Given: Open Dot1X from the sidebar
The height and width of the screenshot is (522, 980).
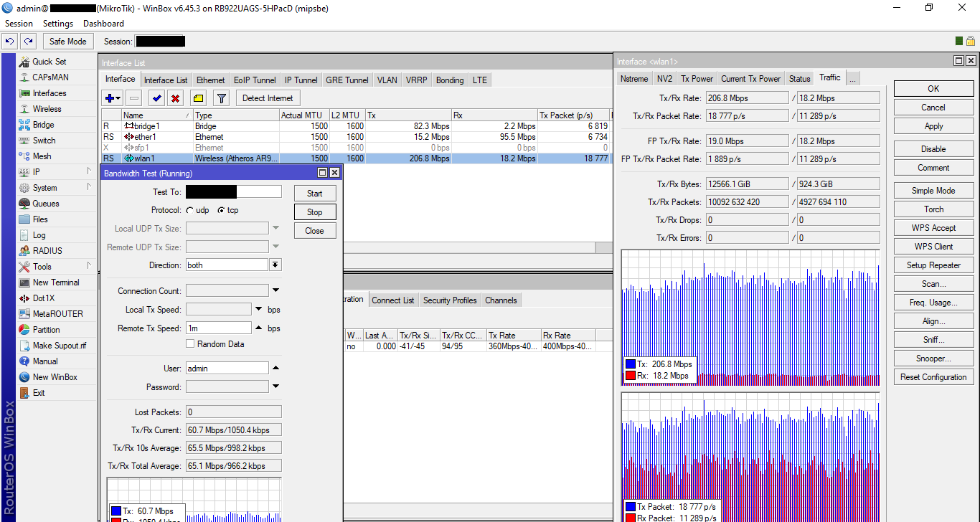Looking at the screenshot, I should pos(43,298).
